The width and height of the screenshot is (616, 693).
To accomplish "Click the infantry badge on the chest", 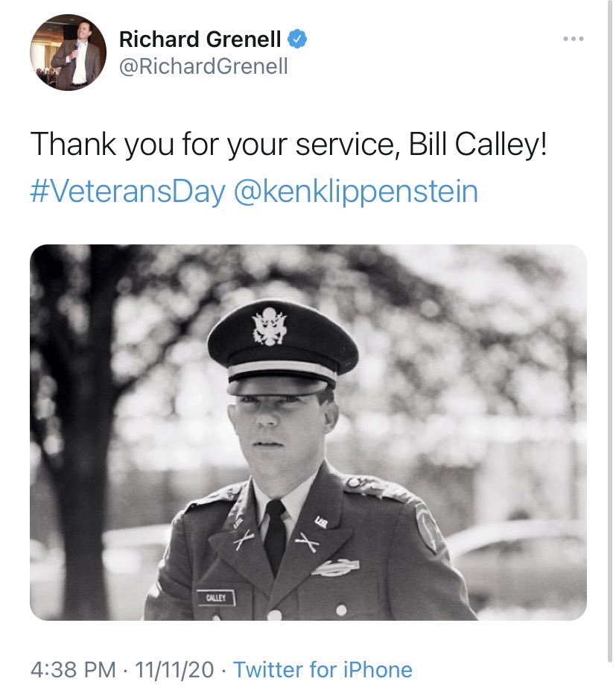I will (335, 568).
